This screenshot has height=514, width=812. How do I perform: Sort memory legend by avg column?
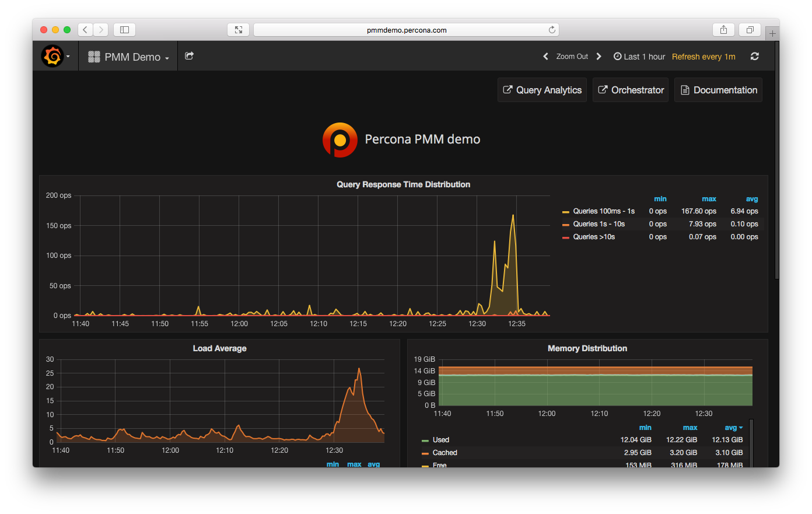[x=731, y=428]
